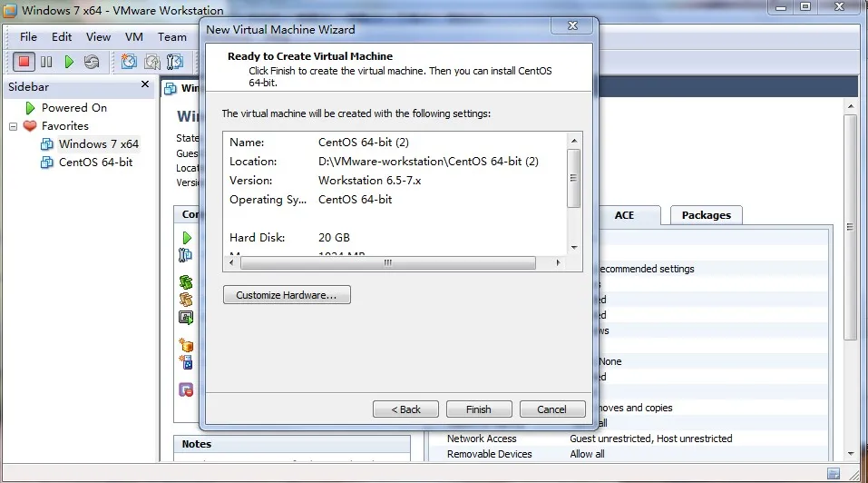This screenshot has height=483, width=868.
Task: Click the purple command icon with red minus
Action: 186,390
